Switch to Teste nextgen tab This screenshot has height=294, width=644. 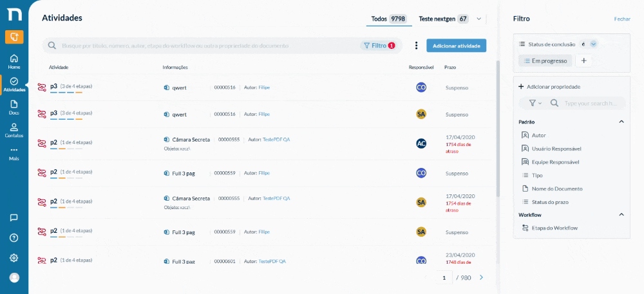pyautogui.click(x=444, y=19)
